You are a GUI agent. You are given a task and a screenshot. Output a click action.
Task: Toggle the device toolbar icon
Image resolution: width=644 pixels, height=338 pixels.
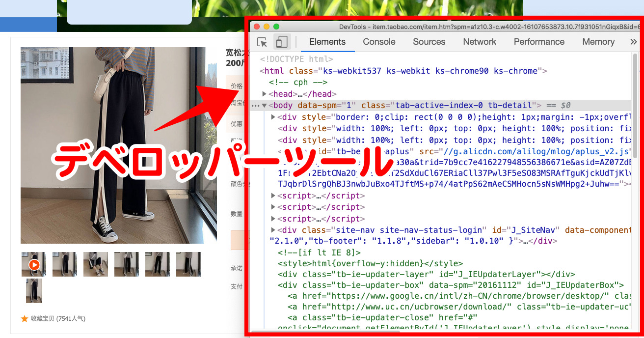tap(282, 42)
